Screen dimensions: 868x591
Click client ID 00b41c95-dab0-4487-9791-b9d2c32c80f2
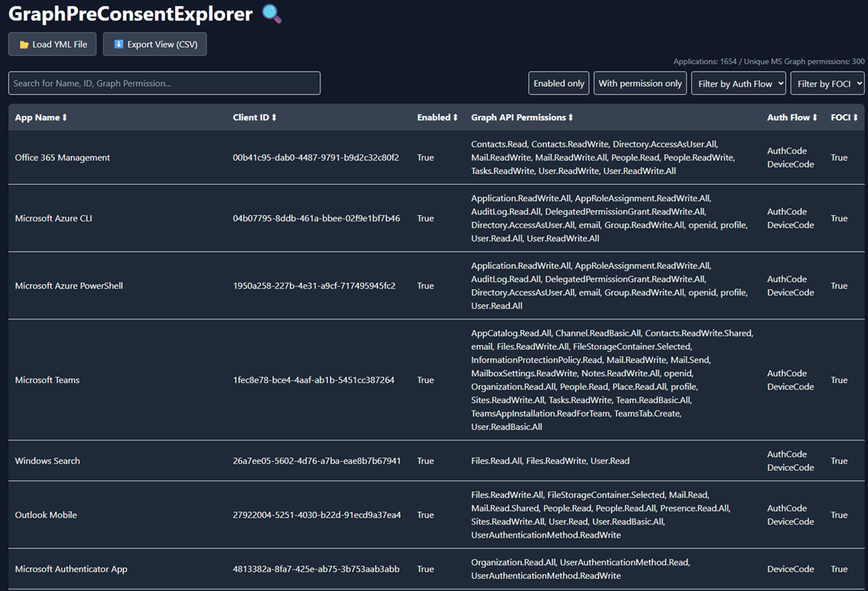point(316,158)
